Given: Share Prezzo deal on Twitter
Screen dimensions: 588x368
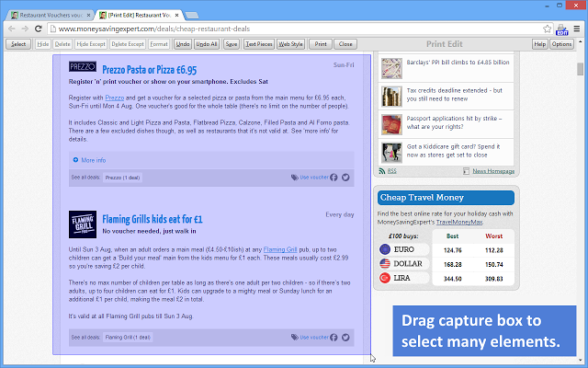Looking at the screenshot, I should click(345, 178).
